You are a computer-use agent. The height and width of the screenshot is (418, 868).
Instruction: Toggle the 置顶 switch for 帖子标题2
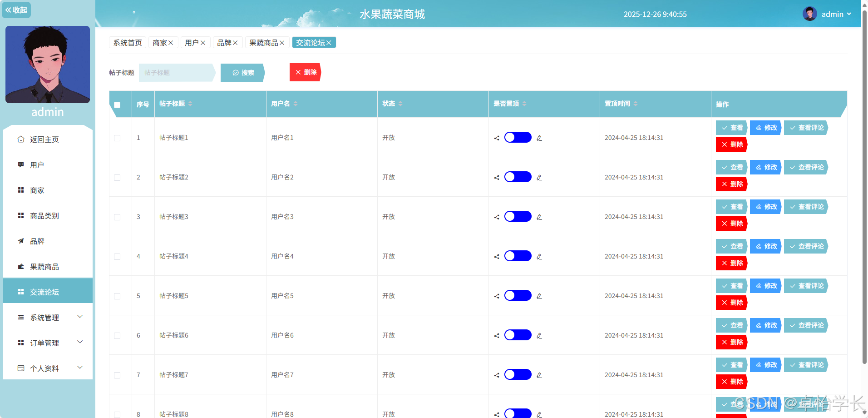click(518, 177)
